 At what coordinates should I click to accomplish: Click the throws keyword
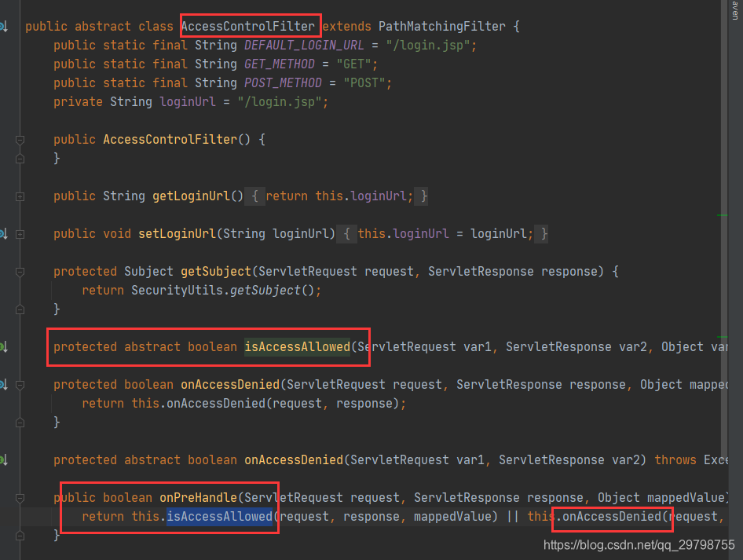(675, 459)
